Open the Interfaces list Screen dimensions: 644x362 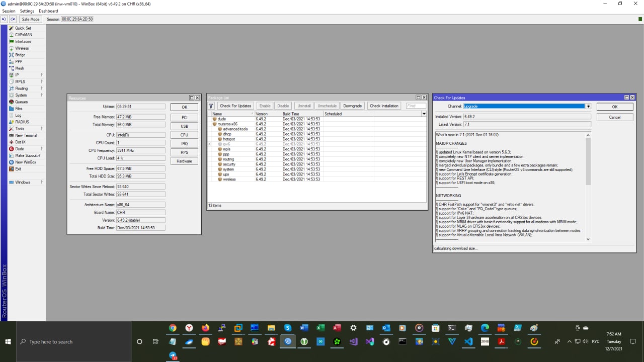[23, 42]
